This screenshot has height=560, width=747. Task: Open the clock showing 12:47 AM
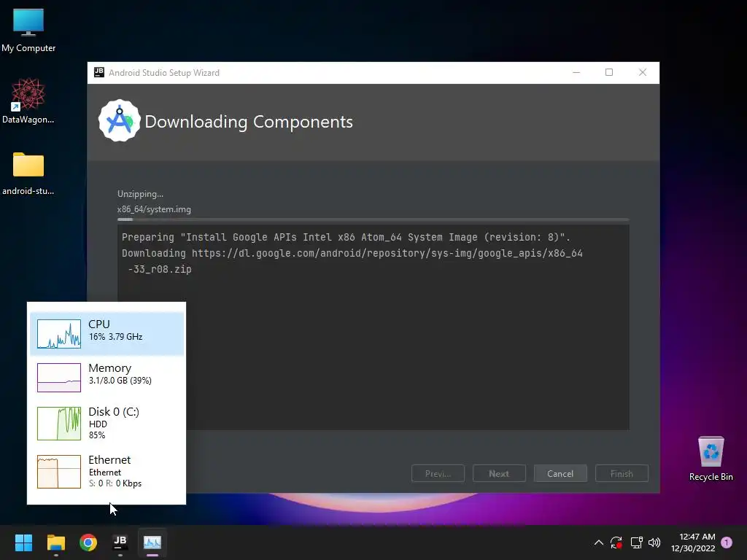click(697, 537)
